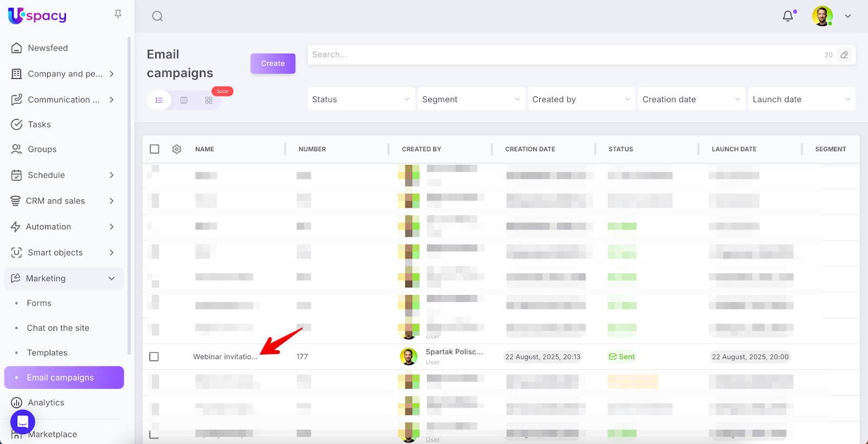Switch to kanban board view icon
This screenshot has width=868, height=444.
pos(184,100)
